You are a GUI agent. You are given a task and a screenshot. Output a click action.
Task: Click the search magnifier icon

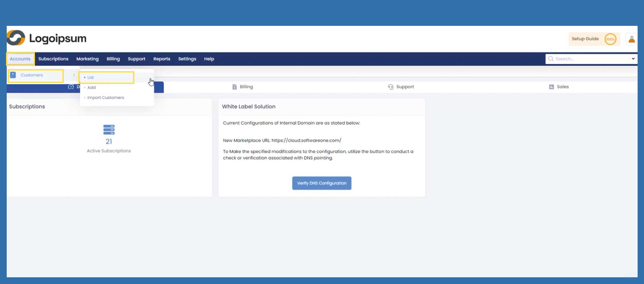551,59
